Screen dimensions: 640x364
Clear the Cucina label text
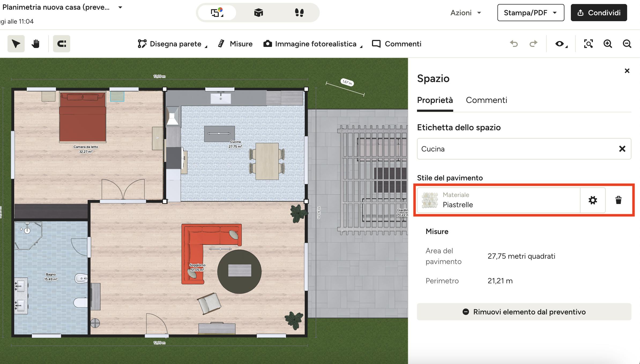pos(622,149)
